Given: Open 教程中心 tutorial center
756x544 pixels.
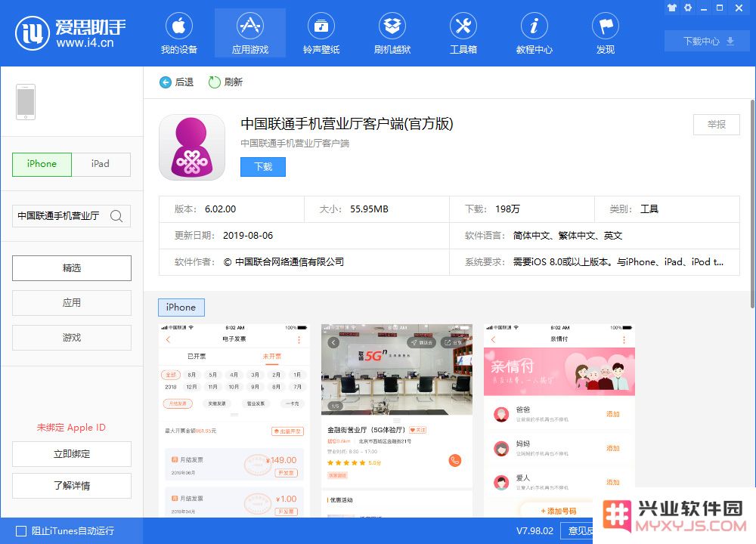Looking at the screenshot, I should point(534,33).
